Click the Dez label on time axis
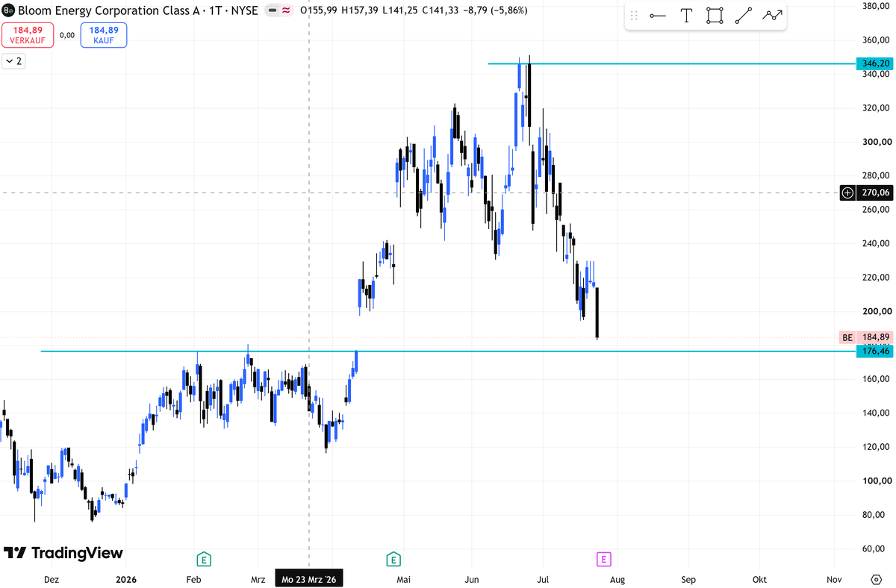This screenshot has height=588, width=896. coord(52,579)
